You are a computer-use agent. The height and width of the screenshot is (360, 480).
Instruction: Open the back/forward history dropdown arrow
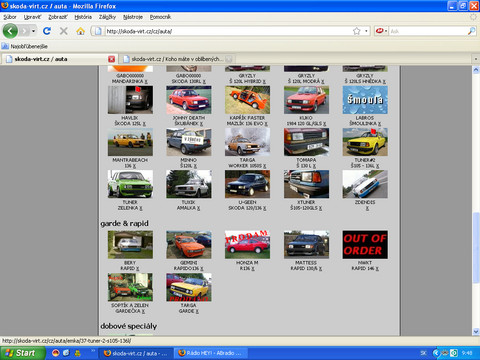pyautogui.click(x=34, y=31)
